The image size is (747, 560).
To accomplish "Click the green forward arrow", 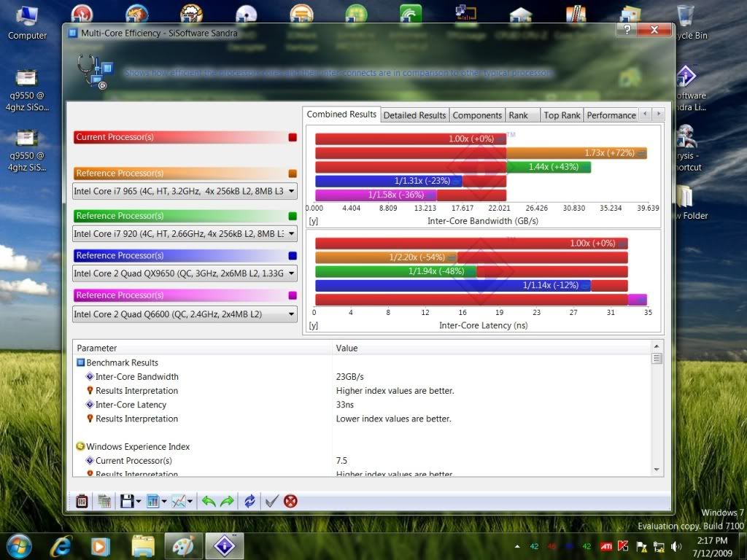I will pos(228,501).
